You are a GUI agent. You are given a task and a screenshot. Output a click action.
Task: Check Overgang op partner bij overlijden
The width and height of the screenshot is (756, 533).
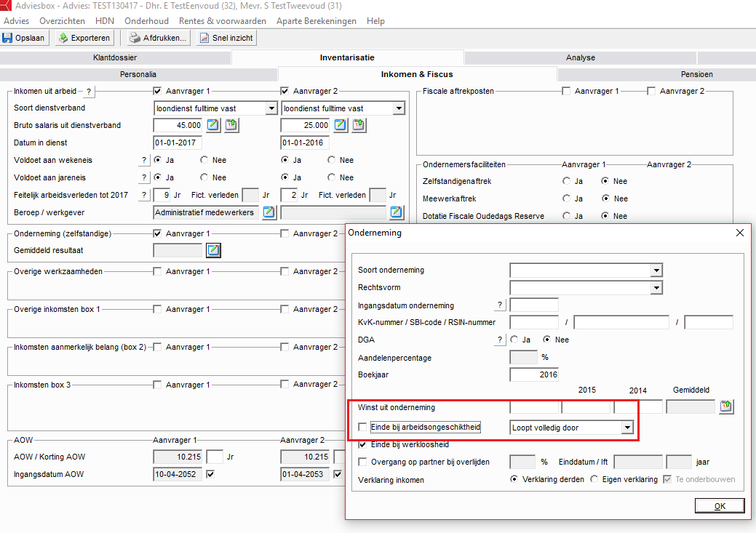[x=363, y=462]
